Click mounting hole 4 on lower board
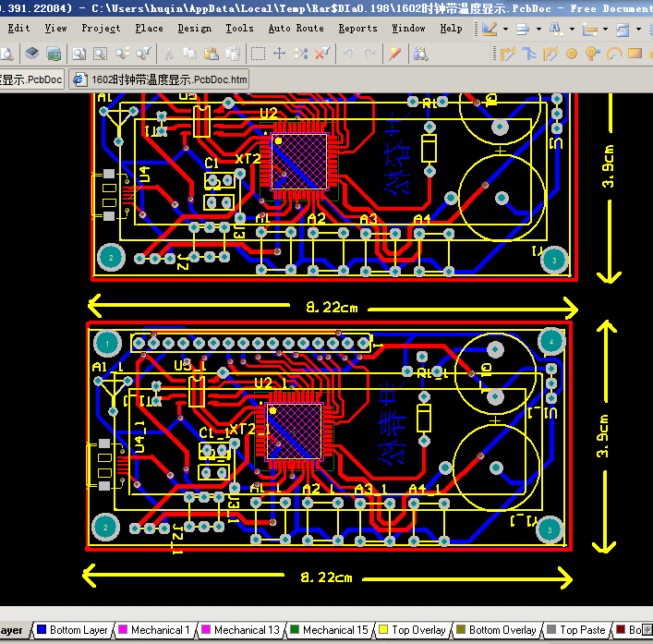This screenshot has width=653, height=644. [x=551, y=342]
